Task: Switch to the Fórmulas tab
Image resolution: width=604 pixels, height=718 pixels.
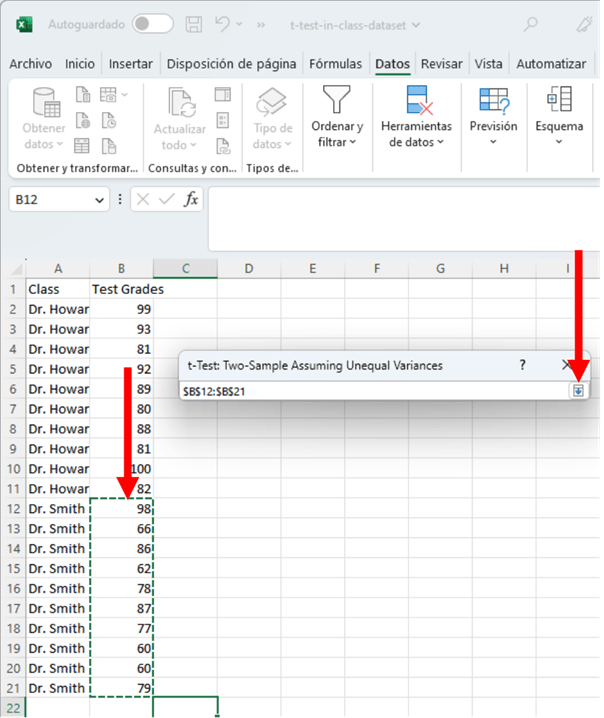Action: tap(335, 64)
